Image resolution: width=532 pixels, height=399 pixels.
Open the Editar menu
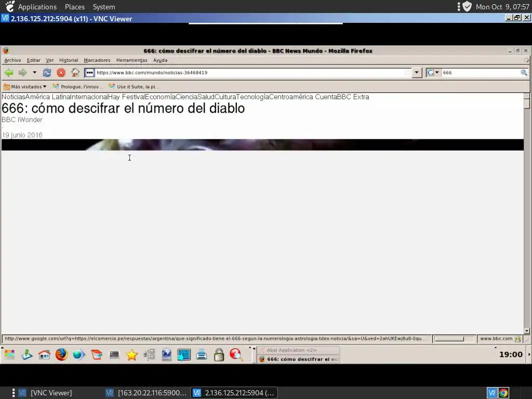[x=34, y=60]
